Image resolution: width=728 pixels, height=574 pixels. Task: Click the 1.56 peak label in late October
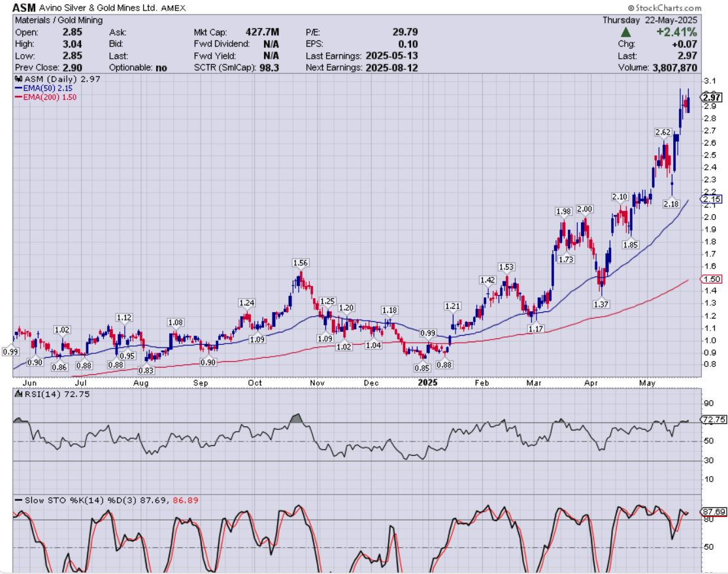[301, 263]
